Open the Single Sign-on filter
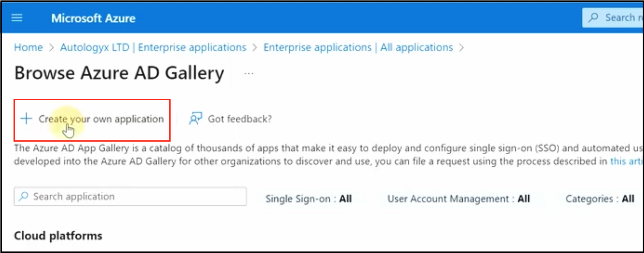 [308, 199]
